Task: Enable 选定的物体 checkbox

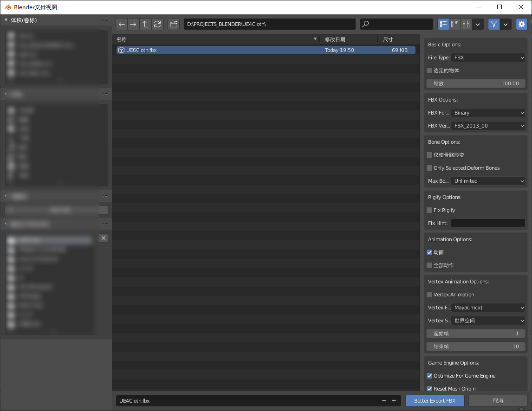Action: (429, 71)
